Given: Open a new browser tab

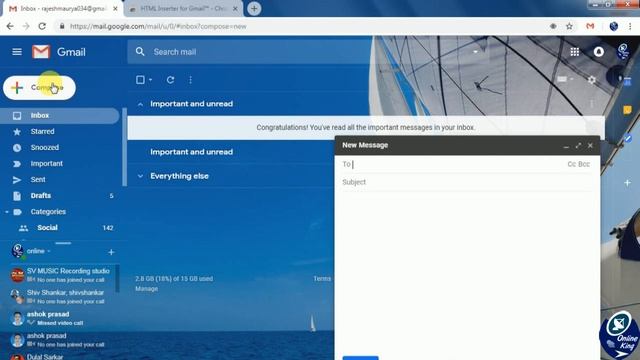Looking at the screenshot, I should tap(254, 9).
